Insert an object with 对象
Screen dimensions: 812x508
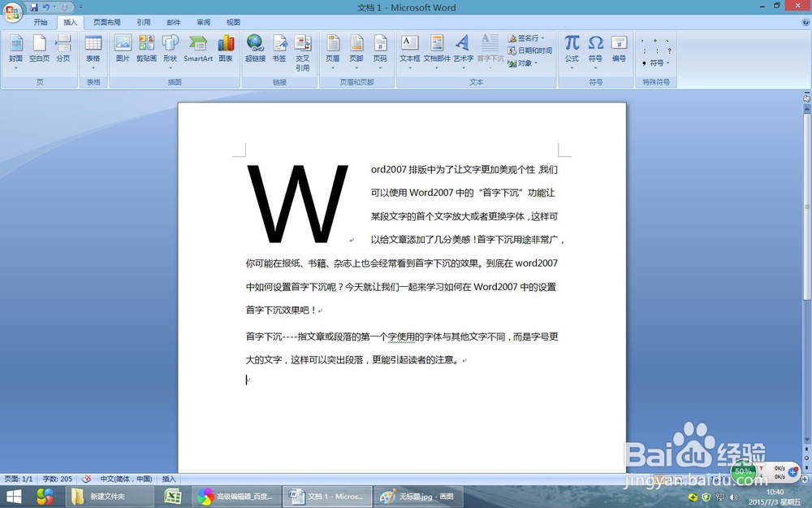[x=520, y=63]
